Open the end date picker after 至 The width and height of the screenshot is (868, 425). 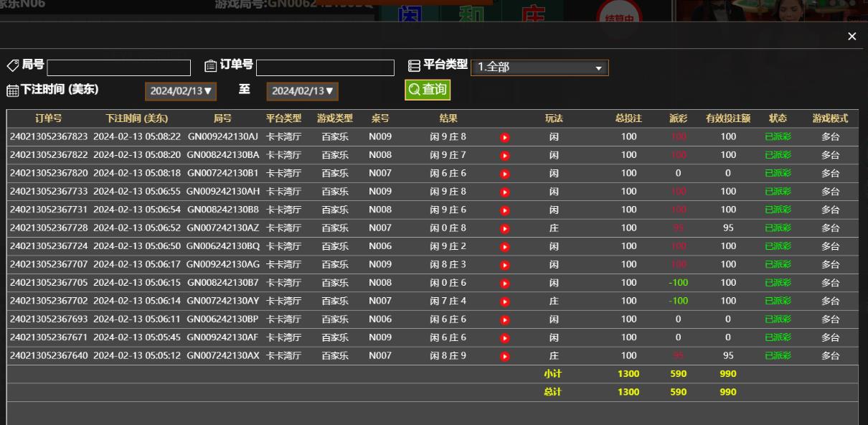pyautogui.click(x=302, y=91)
